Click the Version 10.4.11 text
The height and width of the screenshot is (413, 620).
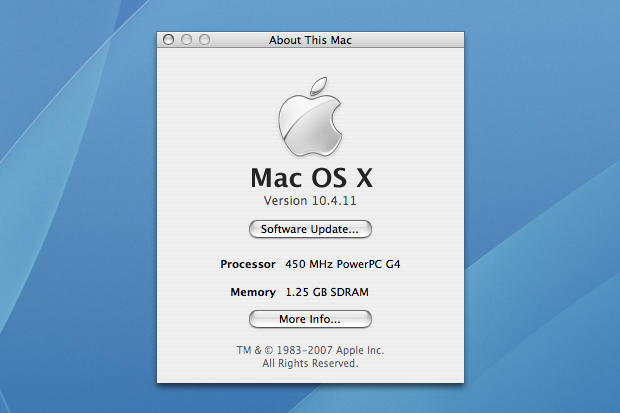[x=310, y=201]
